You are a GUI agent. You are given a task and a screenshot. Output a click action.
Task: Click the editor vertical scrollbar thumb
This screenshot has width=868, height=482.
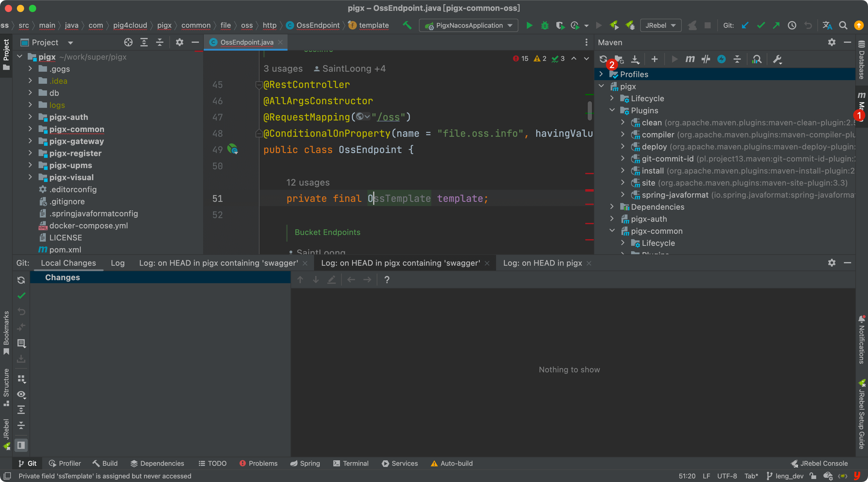(x=589, y=111)
